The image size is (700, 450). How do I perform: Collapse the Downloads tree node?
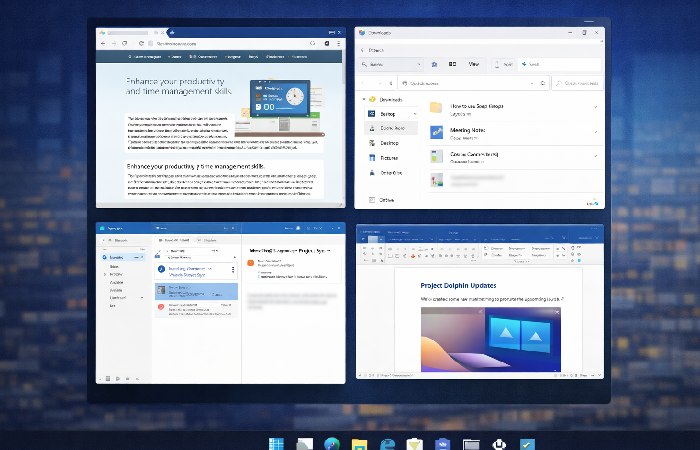pyautogui.click(x=364, y=100)
